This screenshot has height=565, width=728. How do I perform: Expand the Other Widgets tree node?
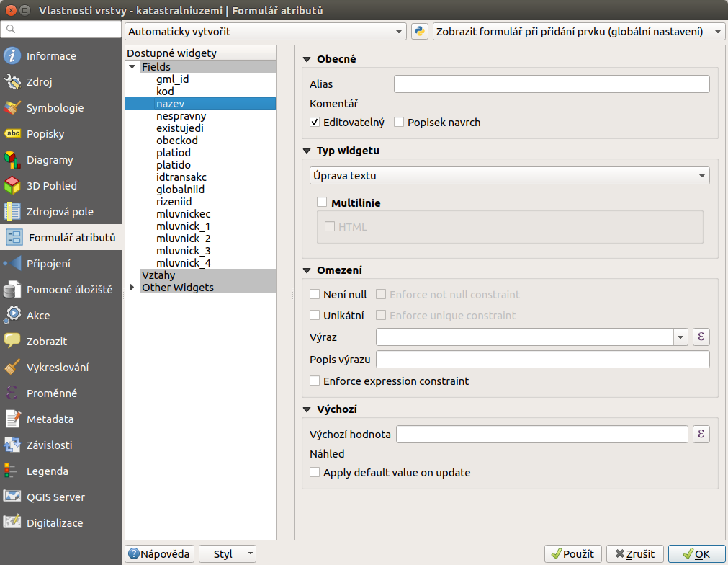tap(132, 288)
